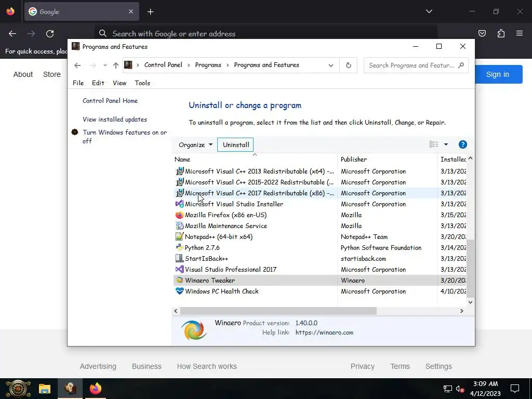Click the horizontal scrollbar right arrow
This screenshot has height=399, width=532.
point(461,311)
